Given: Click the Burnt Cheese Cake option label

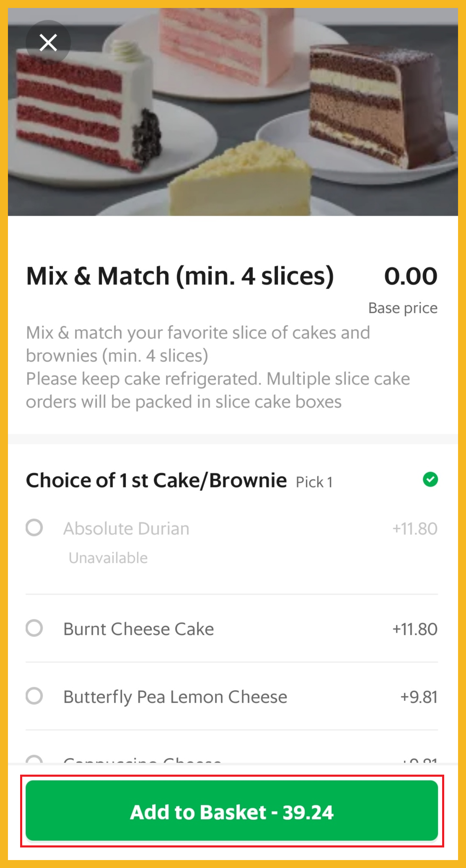Looking at the screenshot, I should tap(139, 629).
